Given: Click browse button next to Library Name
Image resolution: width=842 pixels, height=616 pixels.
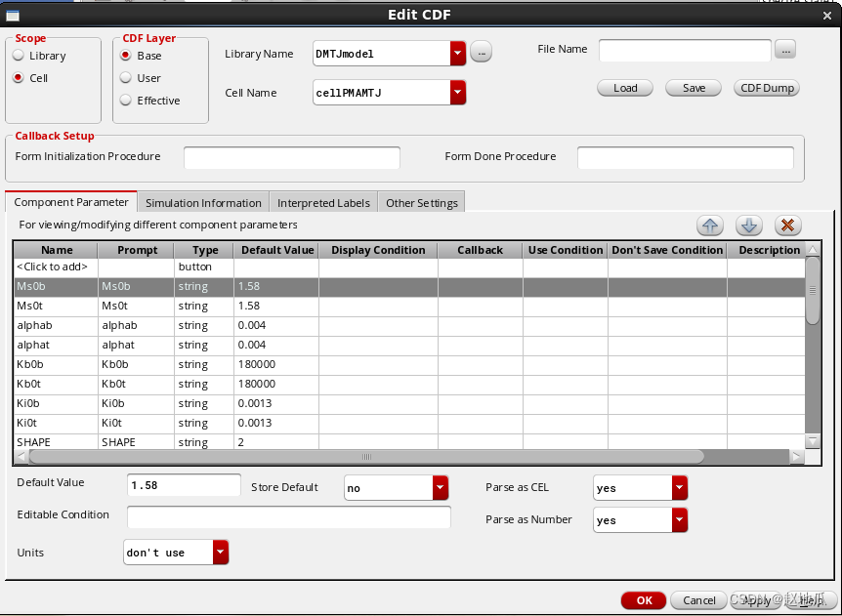Looking at the screenshot, I should (481, 54).
